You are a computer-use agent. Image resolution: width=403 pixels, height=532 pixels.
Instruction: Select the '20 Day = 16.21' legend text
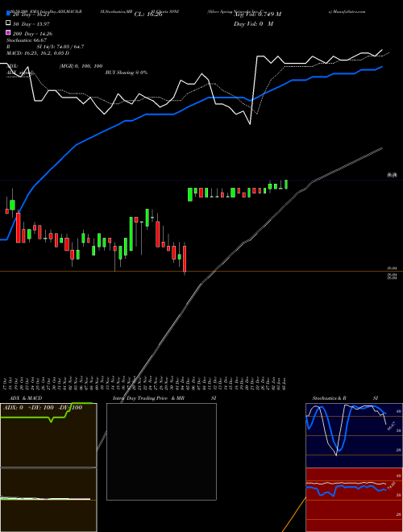point(31,15)
